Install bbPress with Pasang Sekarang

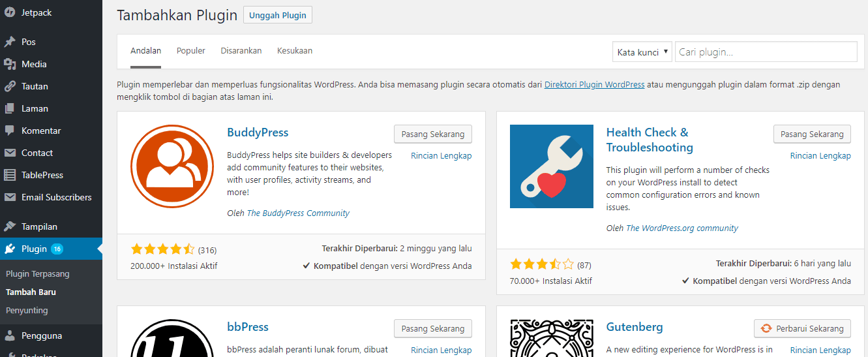433,328
